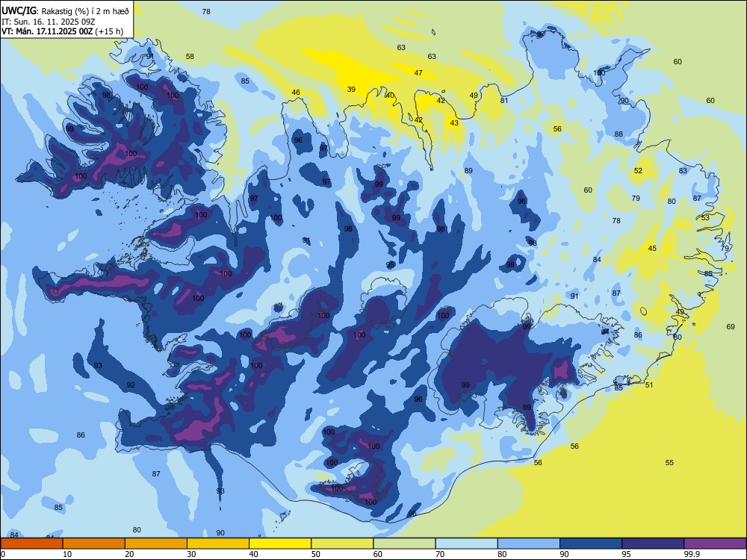The width and height of the screenshot is (747, 560).
Task: Click the pale yellow 50–60 legend swatch
Action: point(343,544)
